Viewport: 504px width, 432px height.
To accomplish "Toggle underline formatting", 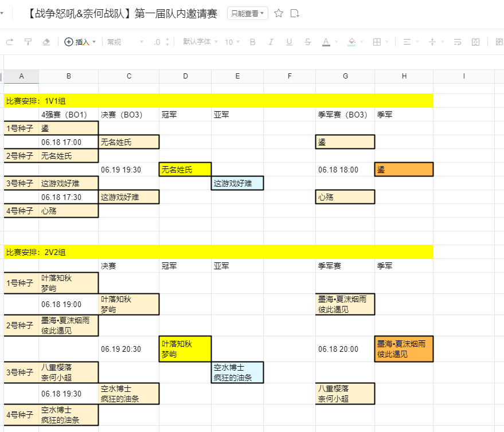I will (x=290, y=42).
